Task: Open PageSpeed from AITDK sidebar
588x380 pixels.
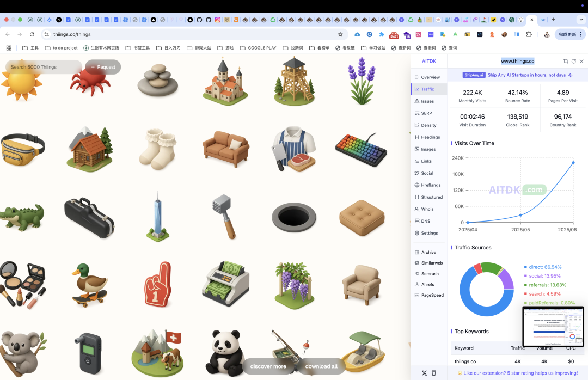Action: tap(429, 295)
